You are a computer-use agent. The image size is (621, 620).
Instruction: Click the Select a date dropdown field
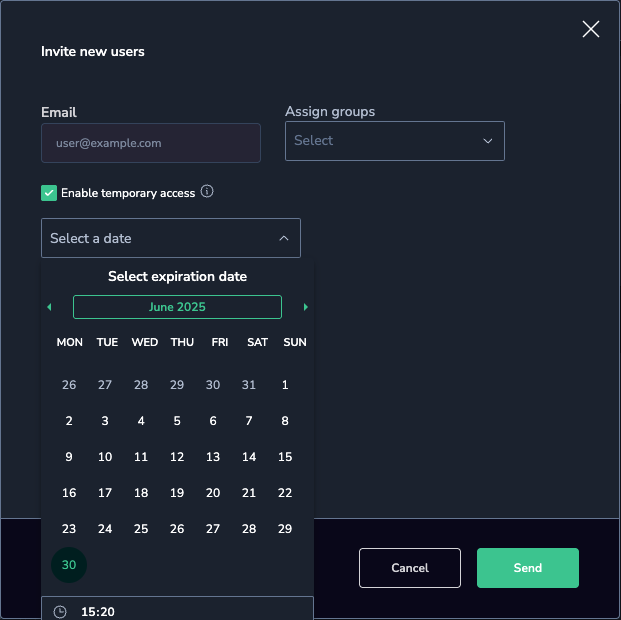[x=171, y=238]
